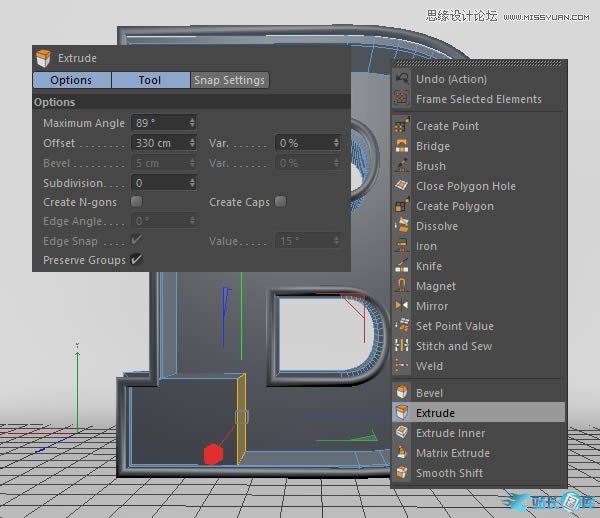The height and width of the screenshot is (518, 600).
Task: Open the Snap Settings tab
Action: [x=229, y=80]
